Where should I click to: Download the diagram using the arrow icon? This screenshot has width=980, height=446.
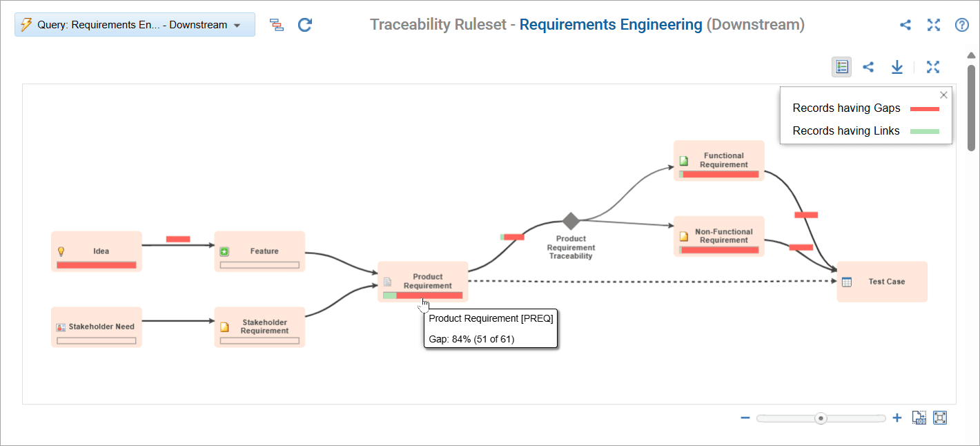[x=896, y=67]
